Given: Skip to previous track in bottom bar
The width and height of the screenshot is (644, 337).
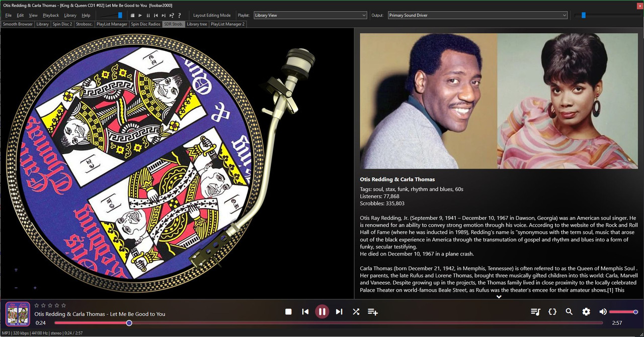Looking at the screenshot, I should (305, 312).
